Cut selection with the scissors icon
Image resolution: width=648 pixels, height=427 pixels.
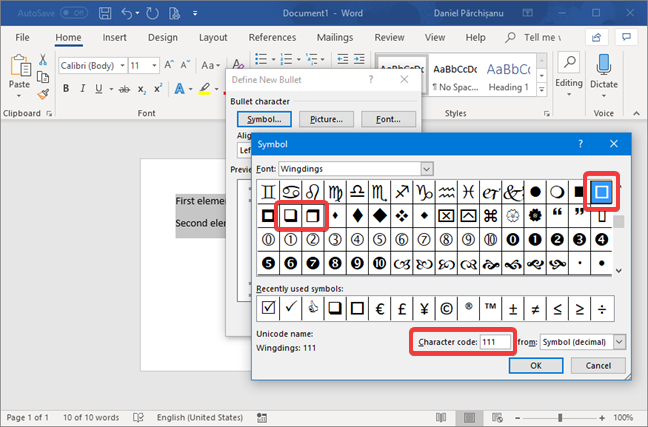coord(43,60)
